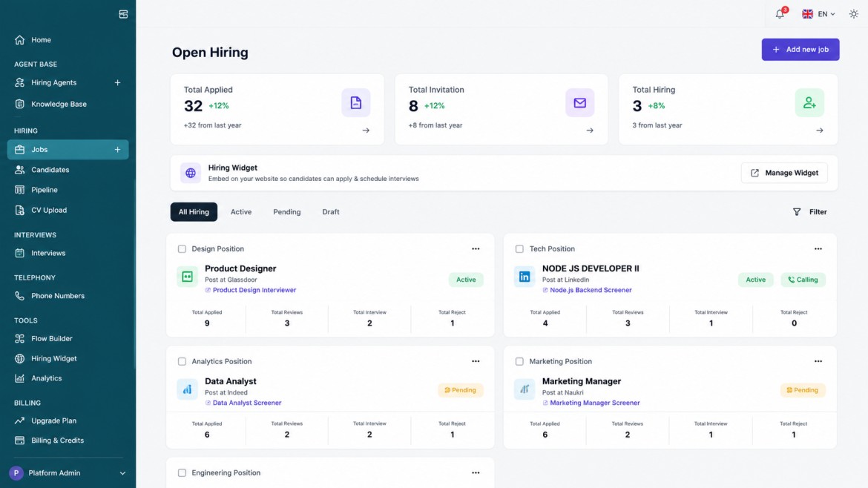868x488 pixels.
Task: Click the Total Hiring person icon
Action: point(809,102)
